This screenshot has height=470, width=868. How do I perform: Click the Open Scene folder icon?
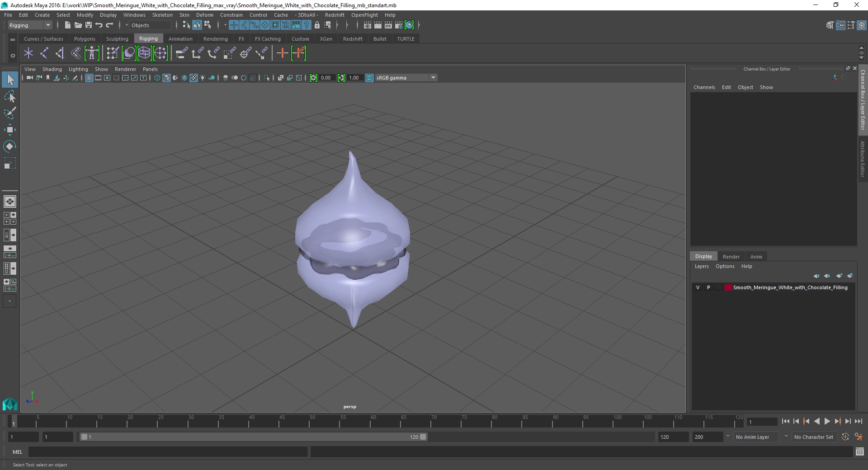click(x=78, y=25)
